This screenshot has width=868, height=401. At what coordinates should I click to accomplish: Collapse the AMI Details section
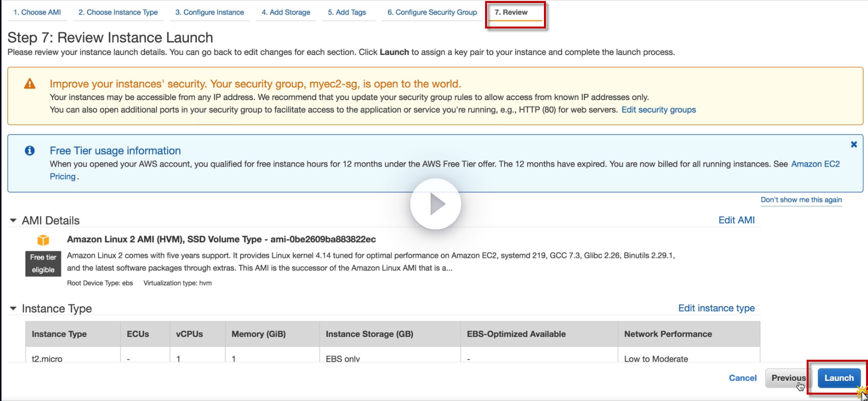(13, 221)
